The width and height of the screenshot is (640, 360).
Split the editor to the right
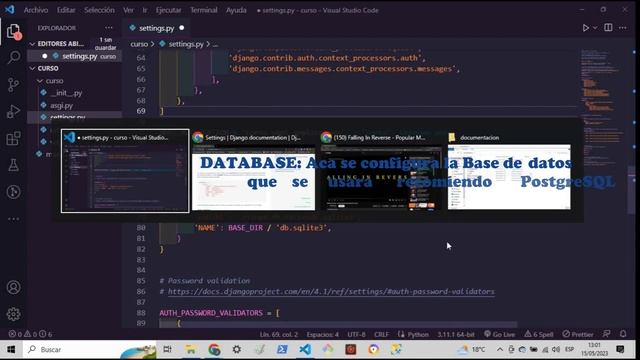tap(608, 27)
